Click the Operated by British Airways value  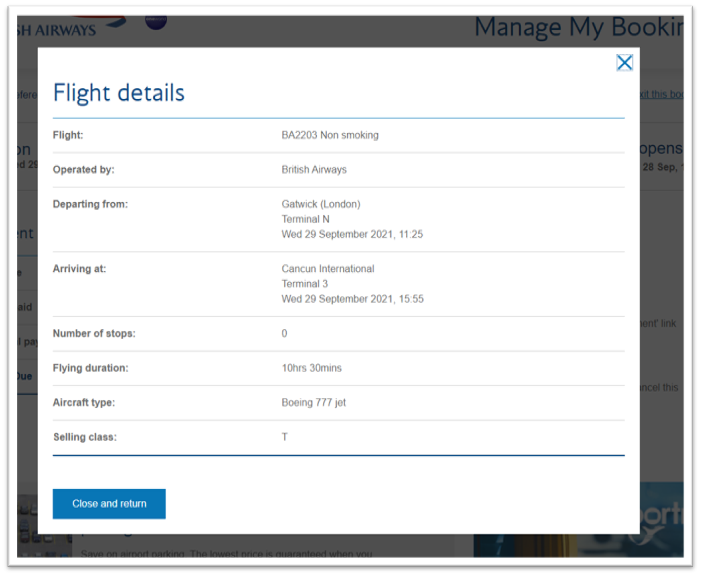(x=314, y=170)
